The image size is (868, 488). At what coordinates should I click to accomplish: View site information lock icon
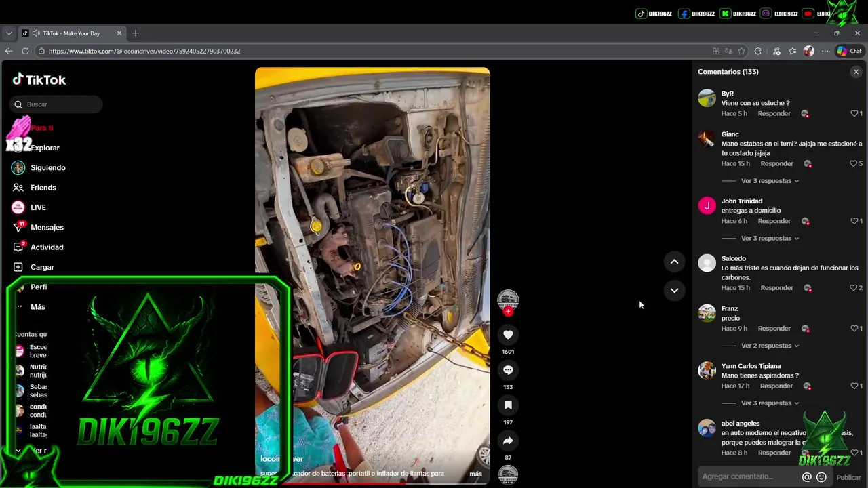[x=42, y=51]
